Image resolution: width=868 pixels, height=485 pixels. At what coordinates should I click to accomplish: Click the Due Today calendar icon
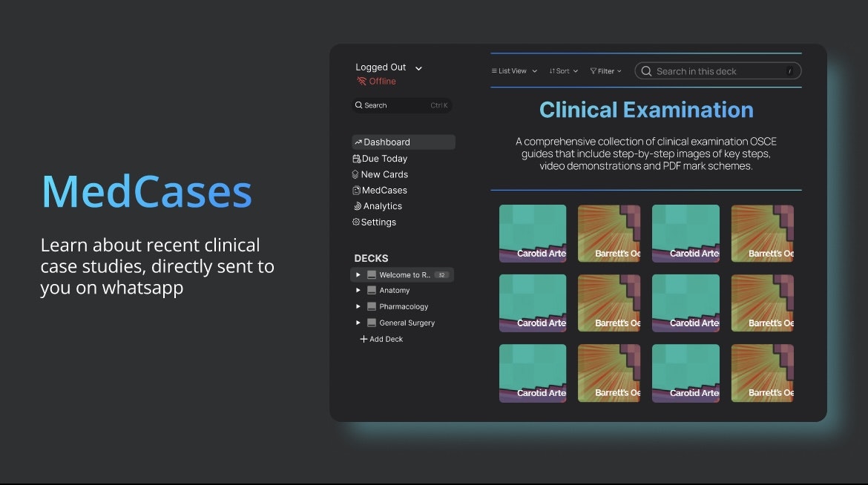tap(357, 159)
